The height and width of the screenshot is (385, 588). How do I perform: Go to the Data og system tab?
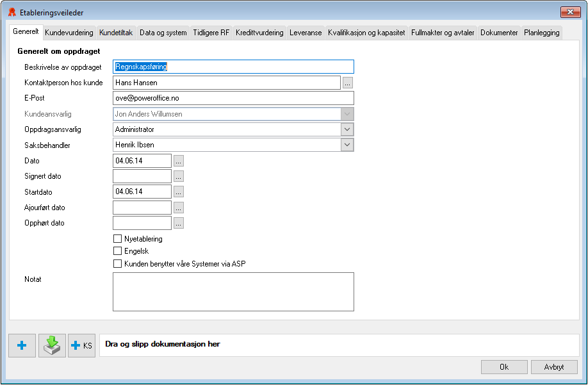click(163, 33)
